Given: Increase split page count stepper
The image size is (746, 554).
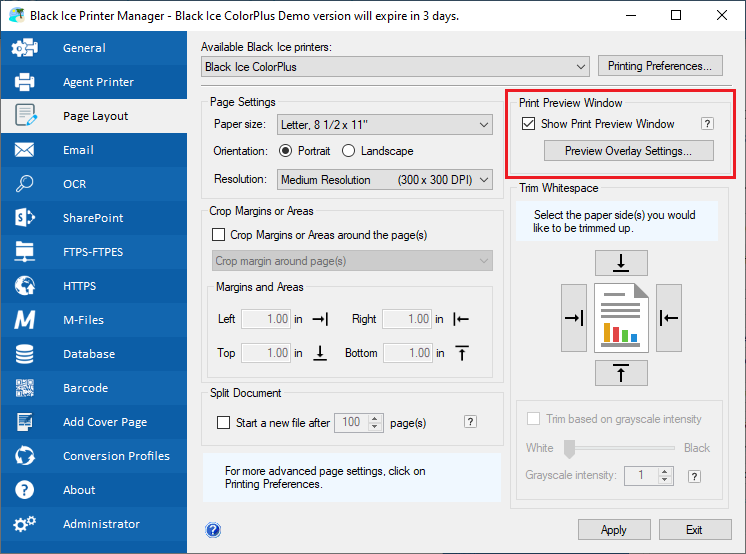Looking at the screenshot, I should 375,418.
